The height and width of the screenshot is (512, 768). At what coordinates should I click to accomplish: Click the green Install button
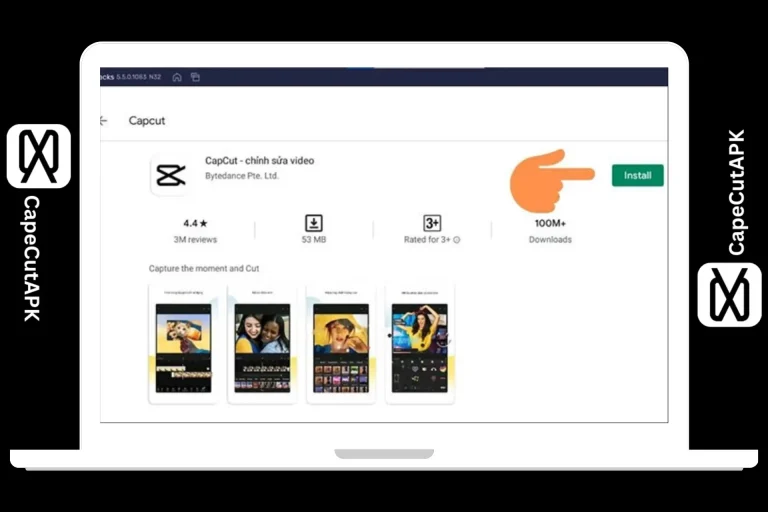click(637, 175)
